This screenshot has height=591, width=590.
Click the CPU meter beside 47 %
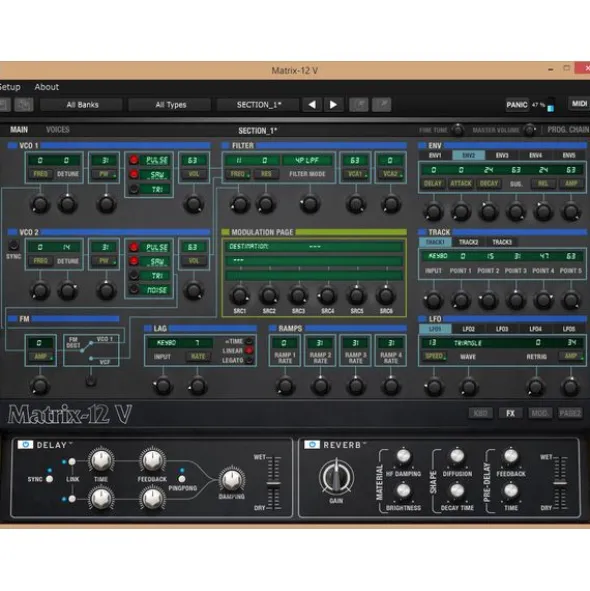point(551,104)
